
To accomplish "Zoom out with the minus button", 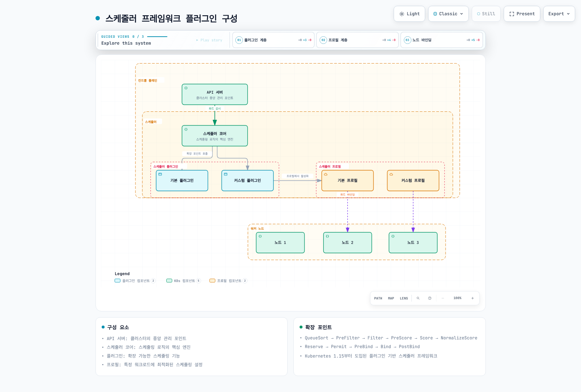I will (x=443, y=298).
